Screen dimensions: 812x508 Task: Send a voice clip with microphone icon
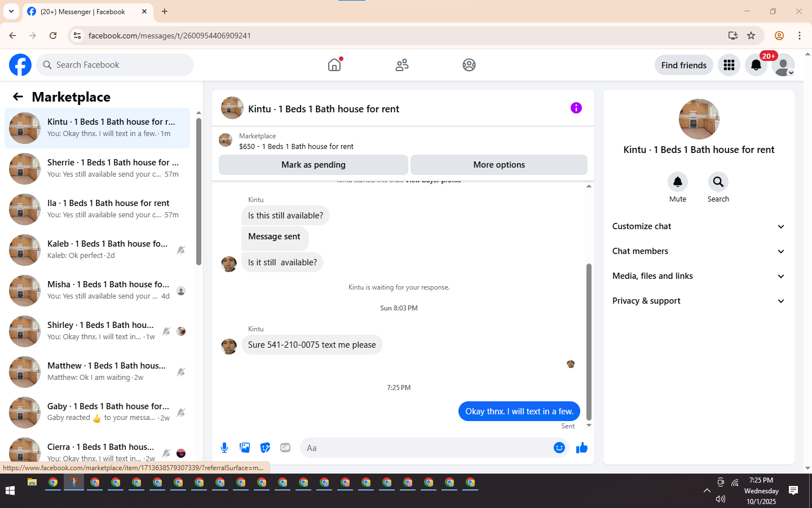click(224, 448)
